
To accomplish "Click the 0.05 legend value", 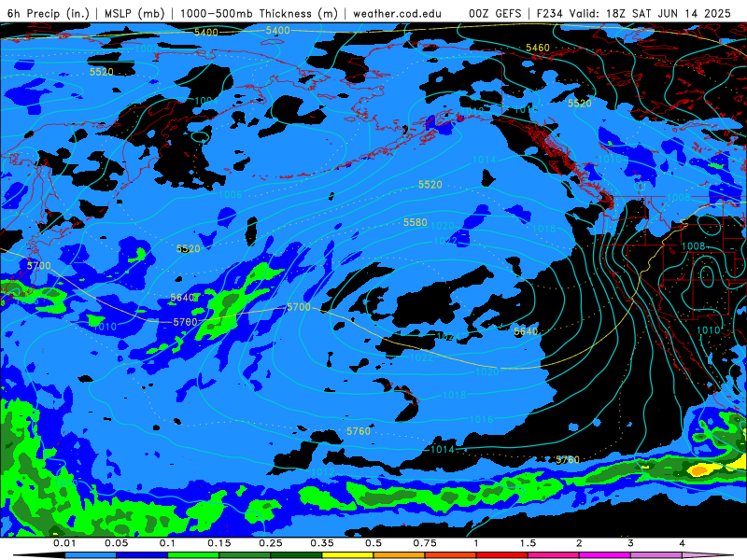I will pos(116,543).
